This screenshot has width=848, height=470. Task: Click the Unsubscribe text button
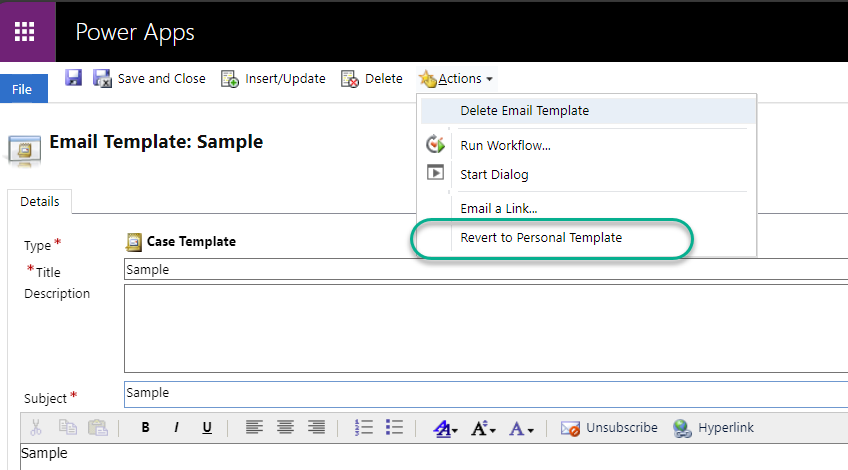click(622, 428)
